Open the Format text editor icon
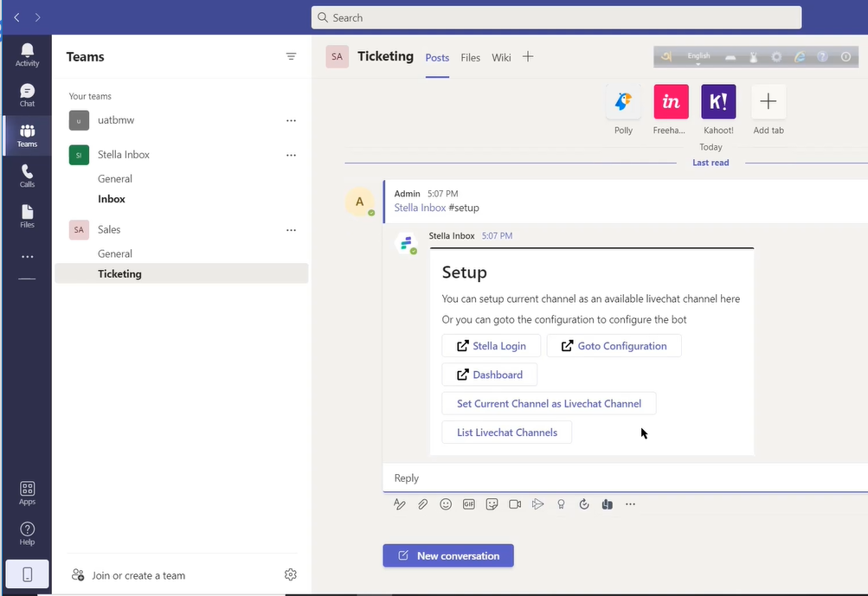 400,504
